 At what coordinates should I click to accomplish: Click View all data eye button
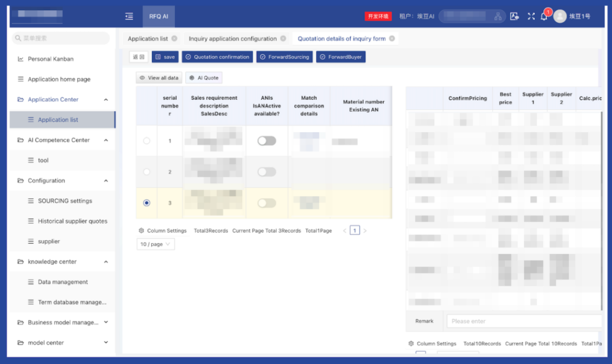point(159,78)
